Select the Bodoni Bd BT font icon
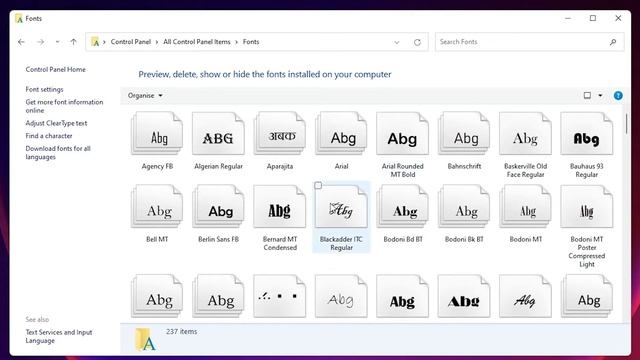 pos(402,207)
